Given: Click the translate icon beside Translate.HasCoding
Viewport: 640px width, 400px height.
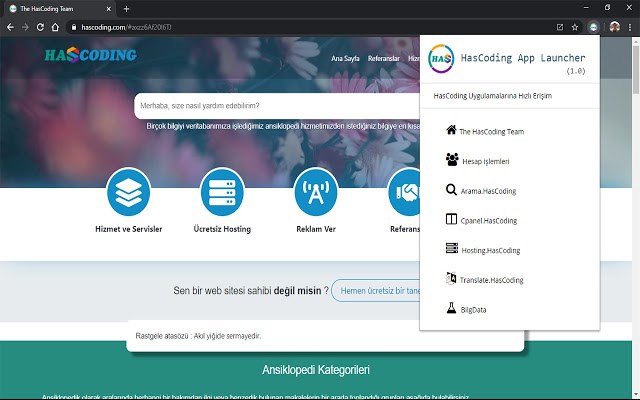Looking at the screenshot, I should [x=451, y=278].
